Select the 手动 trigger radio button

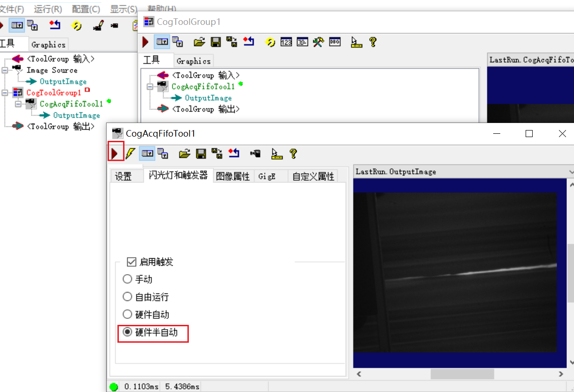(127, 279)
